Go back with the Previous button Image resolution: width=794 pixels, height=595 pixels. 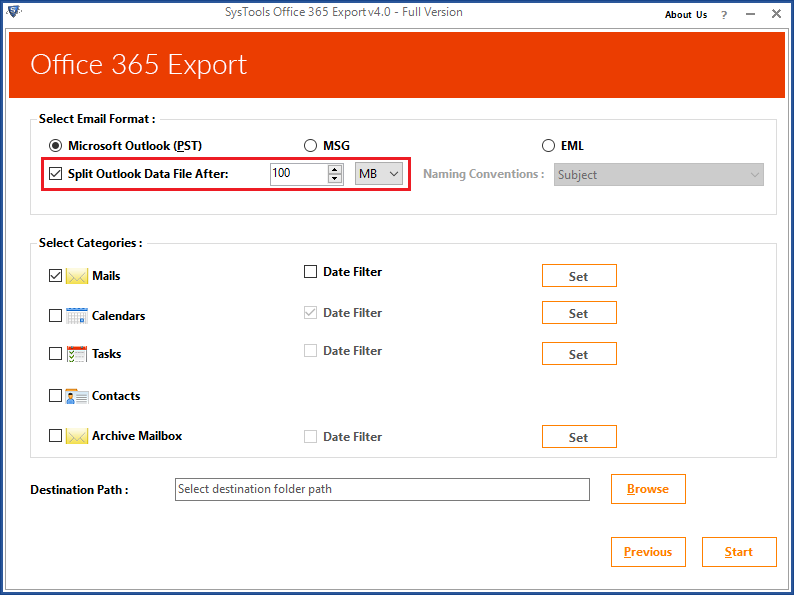coord(648,552)
